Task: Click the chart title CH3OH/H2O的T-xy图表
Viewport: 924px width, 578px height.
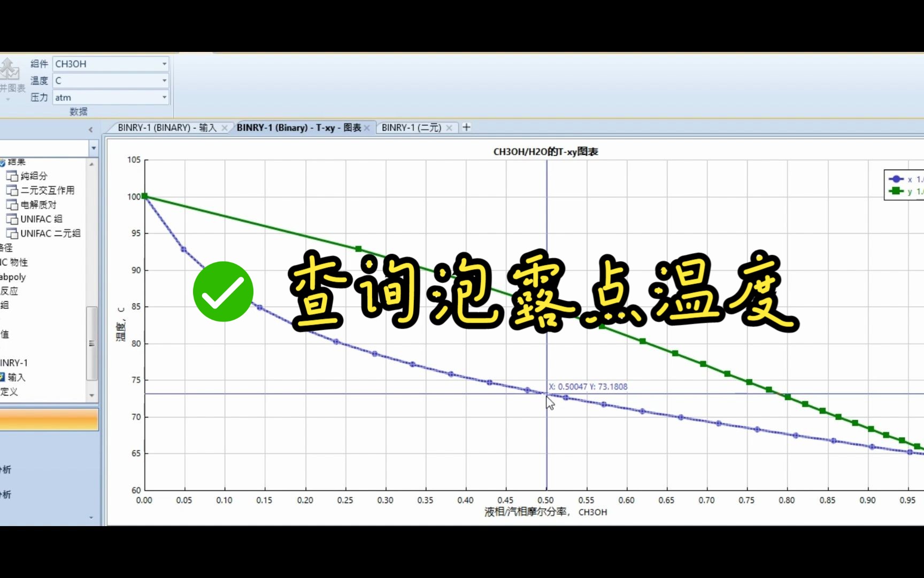Action: click(x=545, y=151)
